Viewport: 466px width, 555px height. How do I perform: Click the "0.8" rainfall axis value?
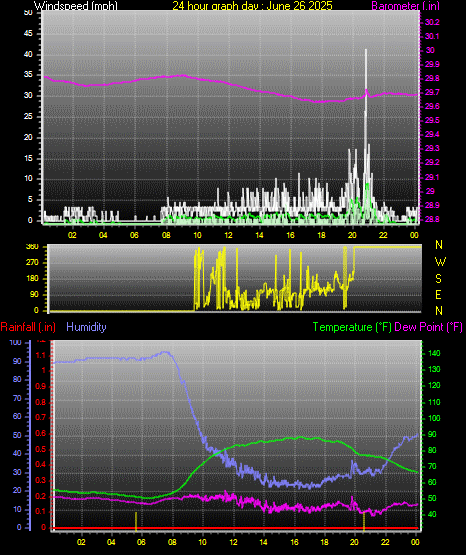tap(41, 402)
